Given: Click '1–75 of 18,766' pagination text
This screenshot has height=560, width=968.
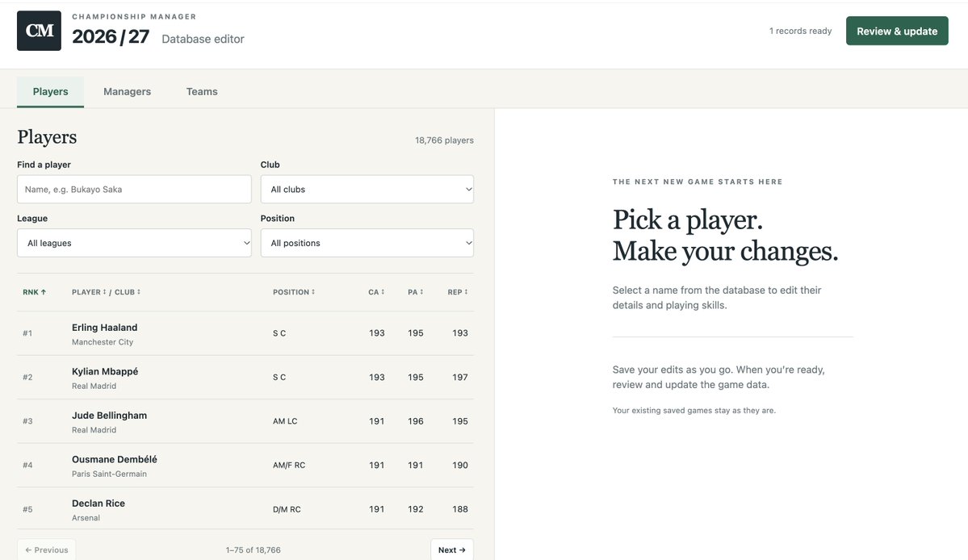Looking at the screenshot, I should tap(254, 550).
